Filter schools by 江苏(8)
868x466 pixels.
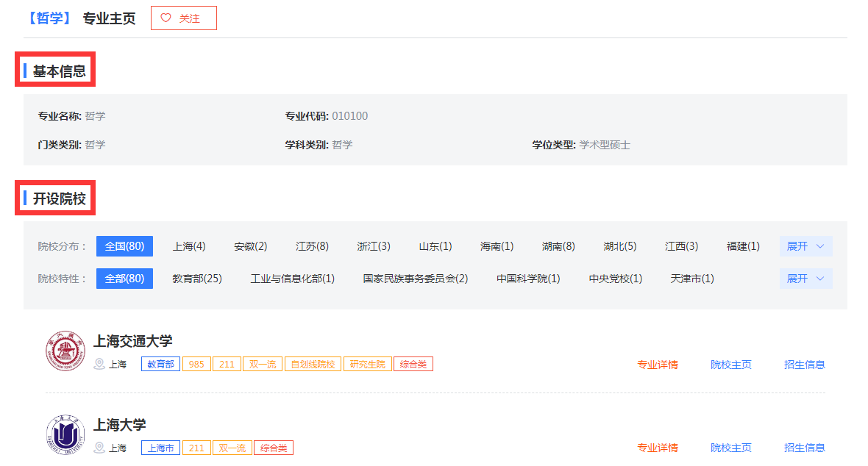(312, 246)
